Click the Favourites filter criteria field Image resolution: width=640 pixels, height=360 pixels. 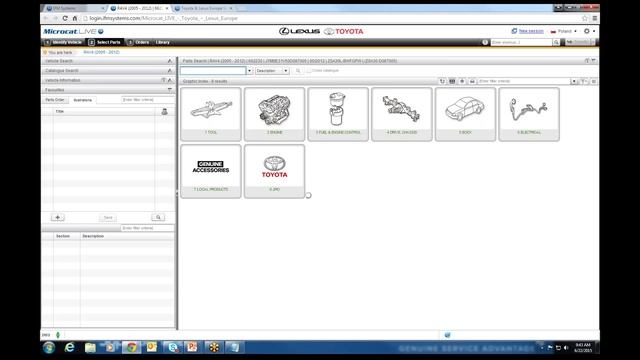tap(148, 100)
